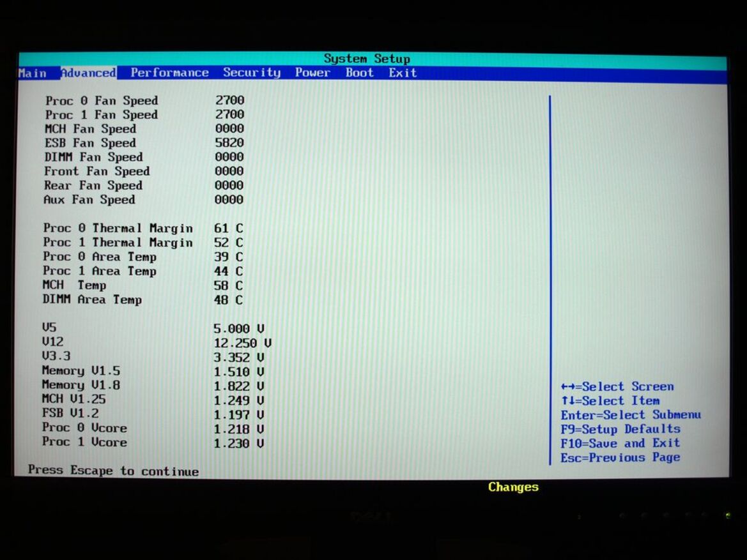Select the 39 C temperature value
The height and width of the screenshot is (560, 747).
pyautogui.click(x=229, y=257)
